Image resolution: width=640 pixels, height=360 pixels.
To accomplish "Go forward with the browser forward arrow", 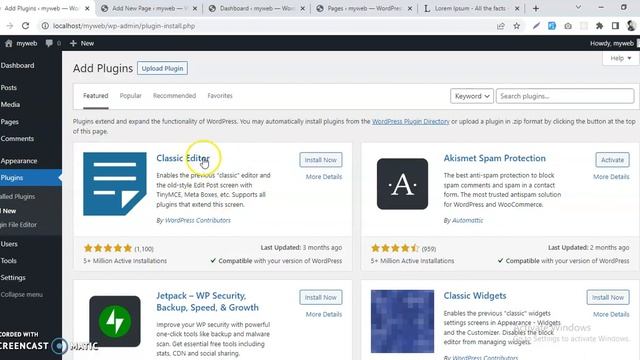I will tap(9, 26).
